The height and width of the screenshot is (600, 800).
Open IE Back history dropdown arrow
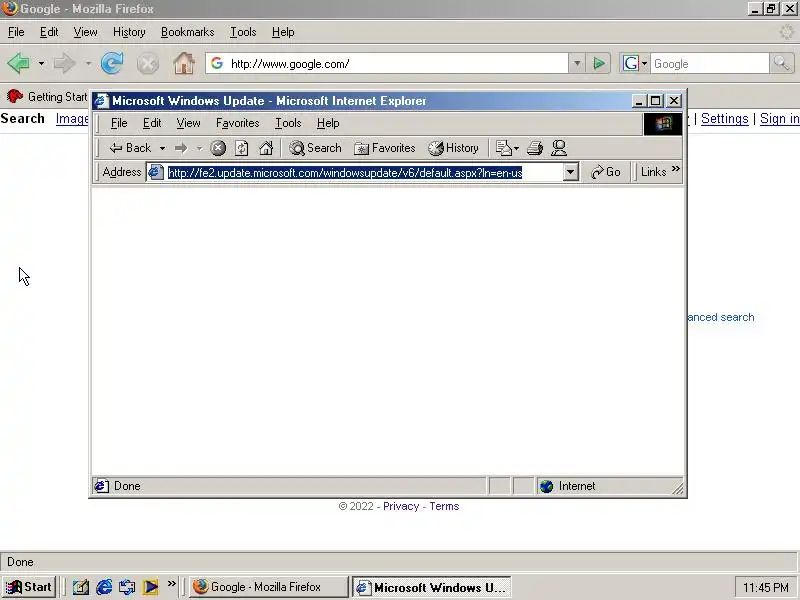(162, 148)
